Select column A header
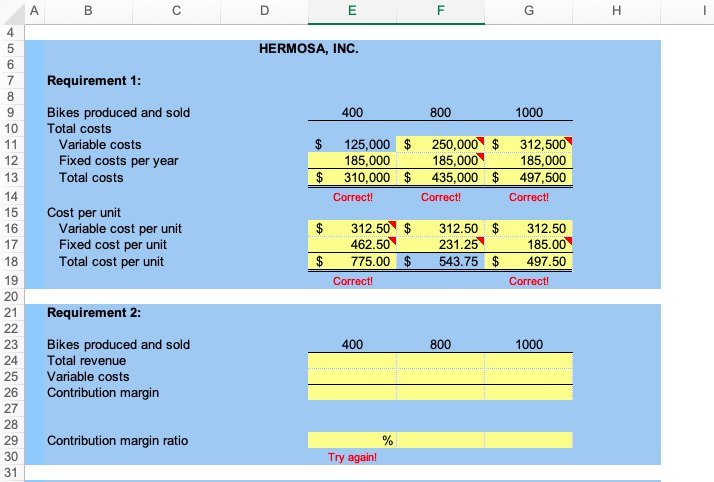This screenshot has height=482, width=714. pyautogui.click(x=34, y=11)
